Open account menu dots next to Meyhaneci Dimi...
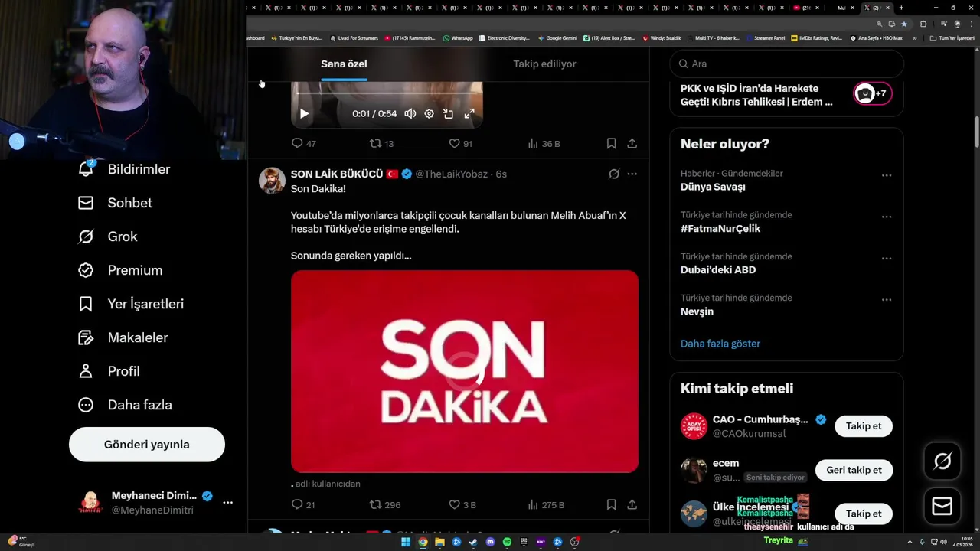The width and height of the screenshot is (980, 551). [227, 502]
